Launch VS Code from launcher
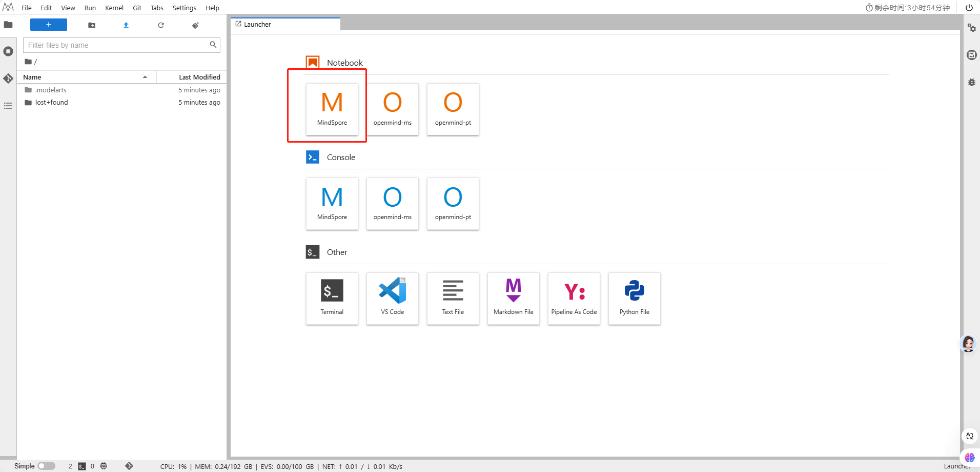980x472 pixels. click(x=393, y=299)
